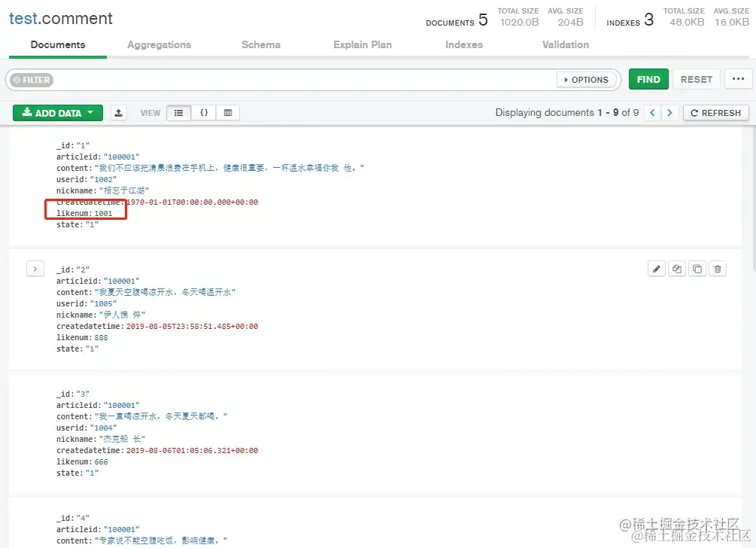Delete document "2" with trash icon
Viewport: 756px width, 548px height.
718,269
